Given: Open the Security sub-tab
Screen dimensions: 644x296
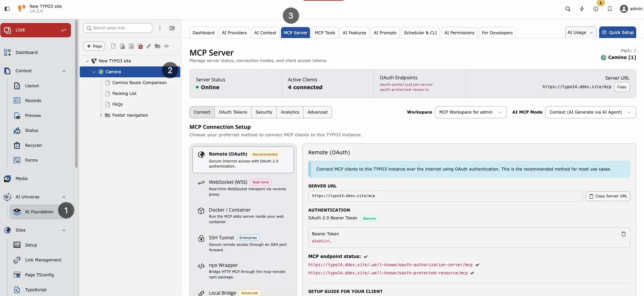Looking at the screenshot, I should [x=264, y=112].
